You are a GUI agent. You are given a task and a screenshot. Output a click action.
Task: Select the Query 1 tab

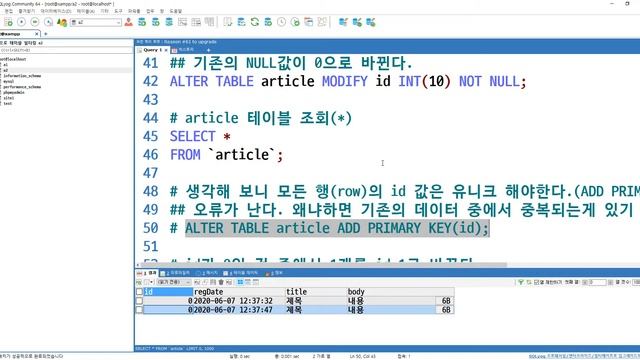(x=152, y=50)
